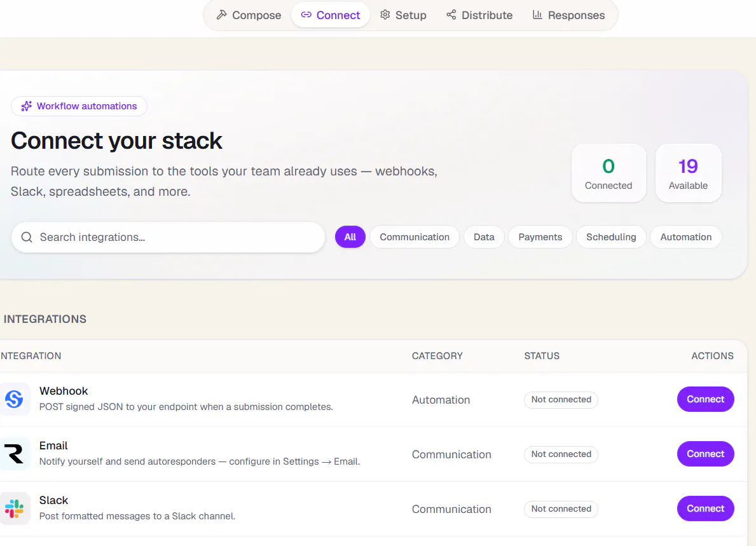Click the Slack row Not connected status

pyautogui.click(x=561, y=509)
